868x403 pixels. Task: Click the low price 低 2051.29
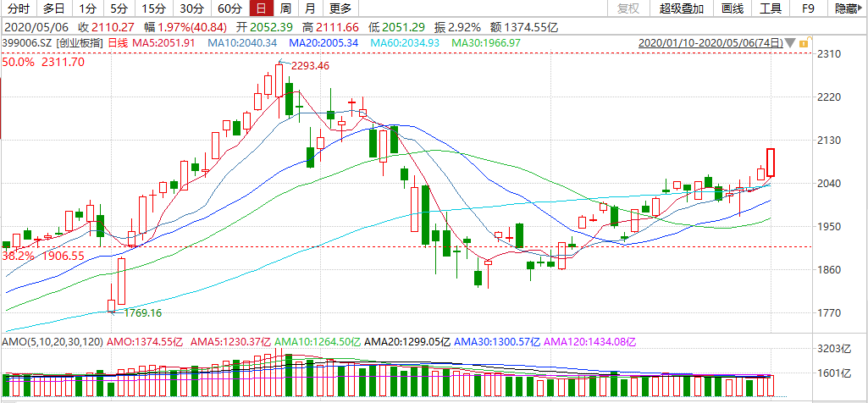click(395, 26)
